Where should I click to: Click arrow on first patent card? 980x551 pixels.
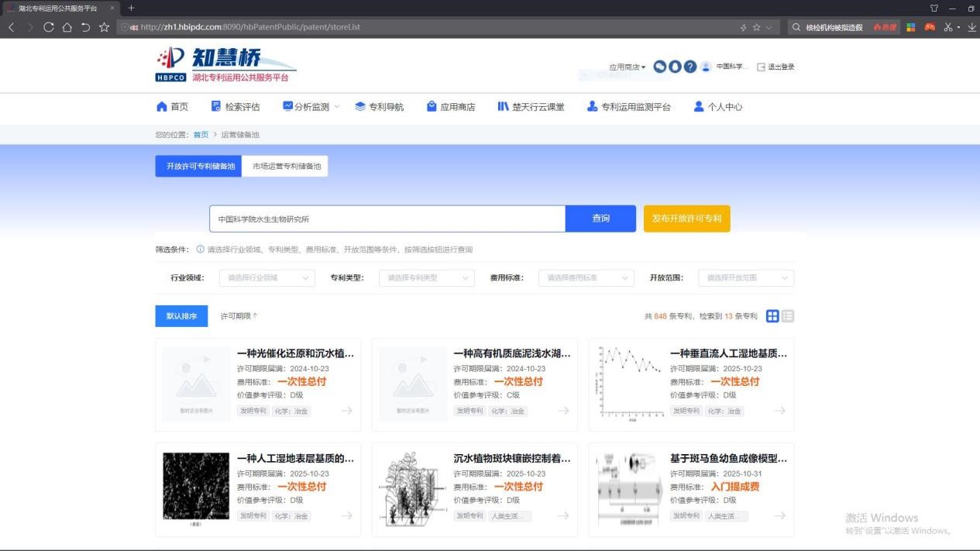[x=346, y=411]
